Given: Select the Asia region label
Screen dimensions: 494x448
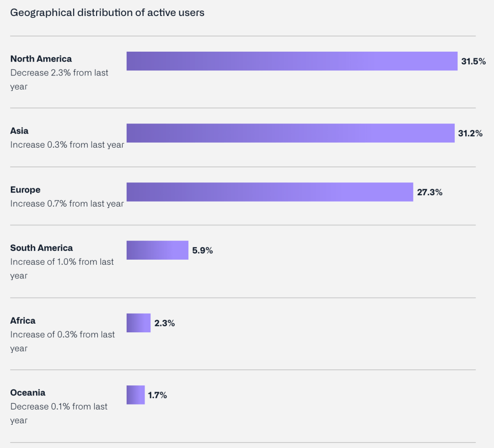Looking at the screenshot, I should click(x=19, y=131).
